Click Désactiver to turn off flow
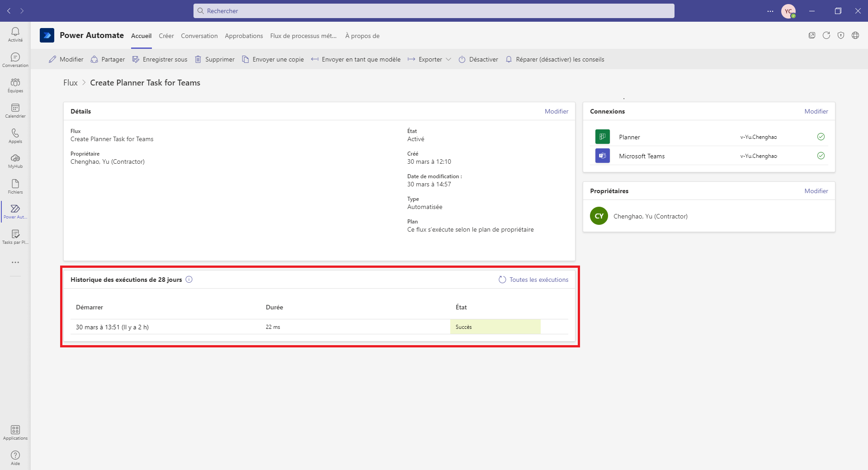Screen dimensions: 868x470 [x=478, y=59]
